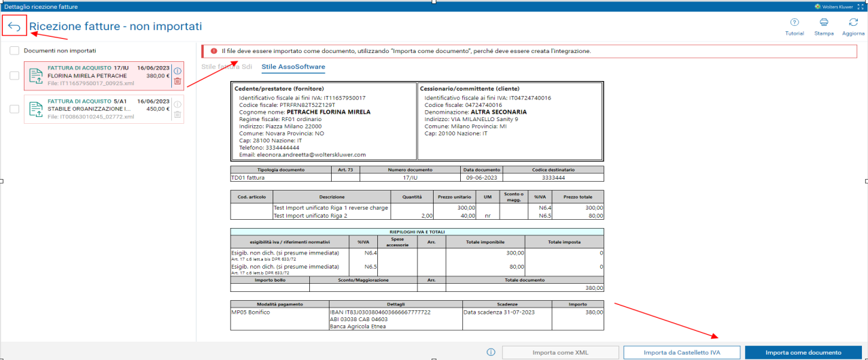Screen dimensions: 868x360
Task: Click Importa da Castelletto IVA button
Action: tap(682, 353)
